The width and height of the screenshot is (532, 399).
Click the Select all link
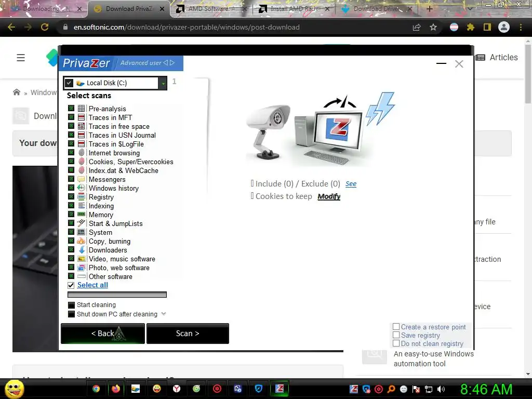point(92,285)
